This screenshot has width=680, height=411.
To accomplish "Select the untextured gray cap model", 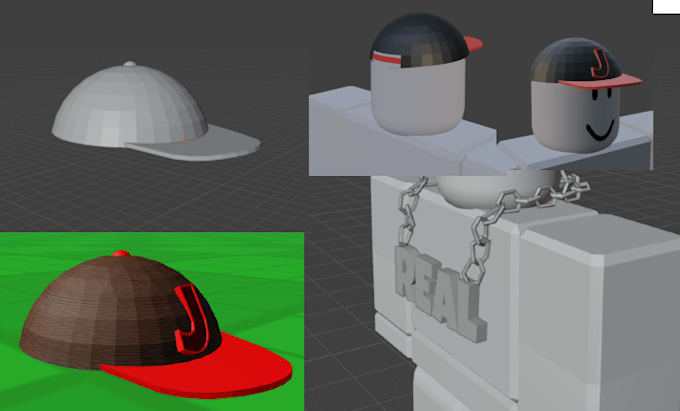I will 156,111.
